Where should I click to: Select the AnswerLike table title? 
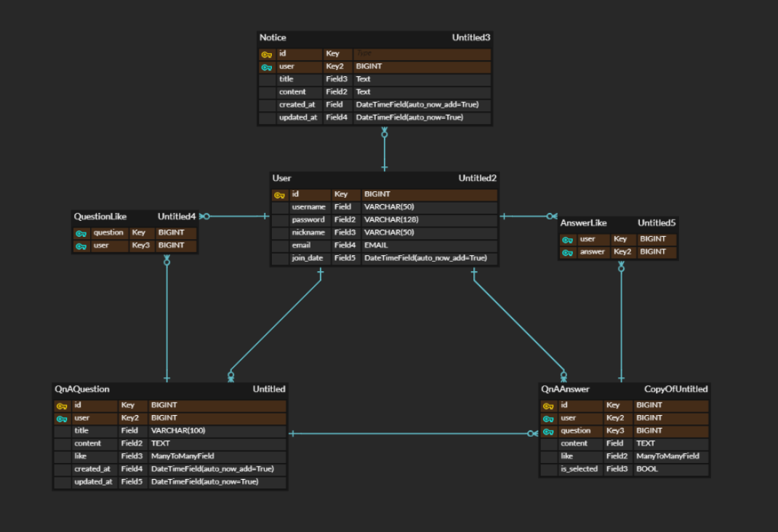click(583, 222)
